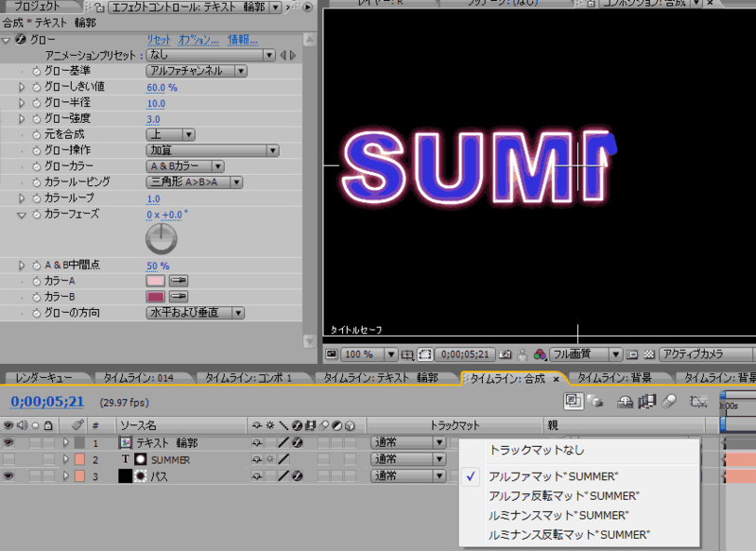
Task: Toggle visibility of the SUMMER text layer
Action: (8, 458)
